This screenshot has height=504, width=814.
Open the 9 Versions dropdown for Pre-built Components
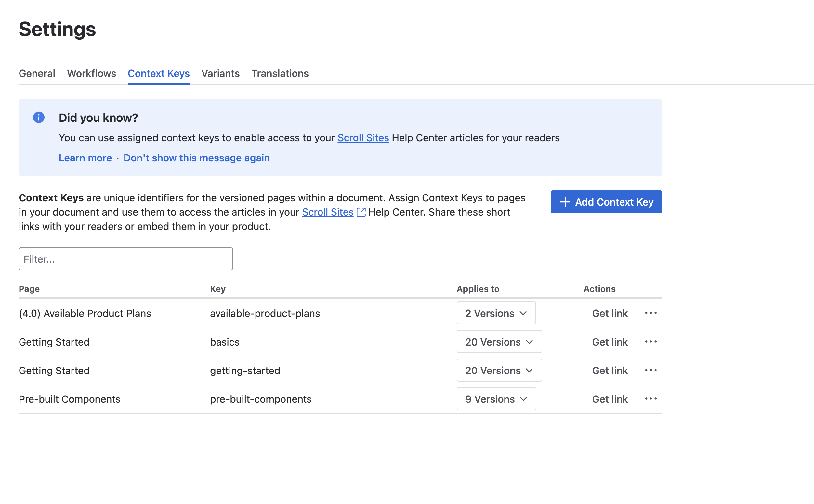[496, 399]
